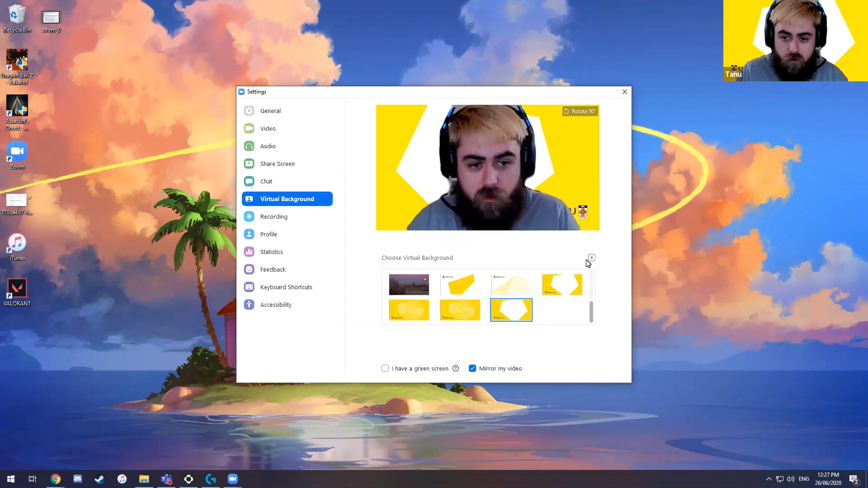Open Zoom from the taskbar
868x488 pixels.
233,479
